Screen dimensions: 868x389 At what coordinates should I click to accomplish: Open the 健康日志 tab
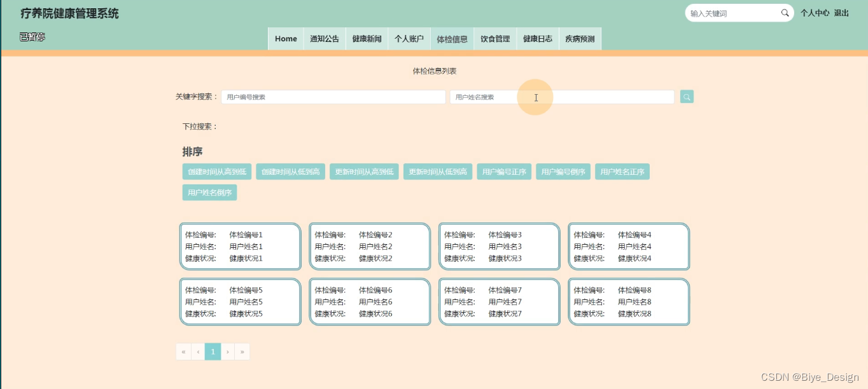pyautogui.click(x=538, y=39)
